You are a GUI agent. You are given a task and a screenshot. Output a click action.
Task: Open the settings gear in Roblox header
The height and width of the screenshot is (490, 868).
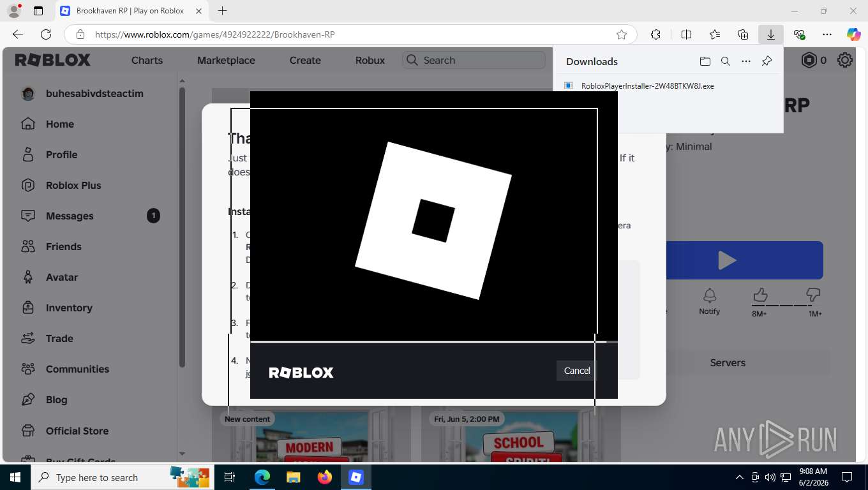point(845,60)
